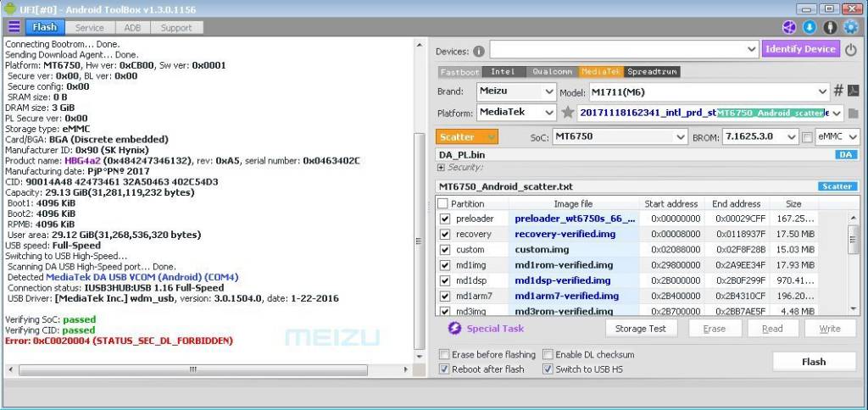Uncheck the md1arm7 partition checkbox
The height and width of the screenshot is (410, 868).
[x=444, y=296]
